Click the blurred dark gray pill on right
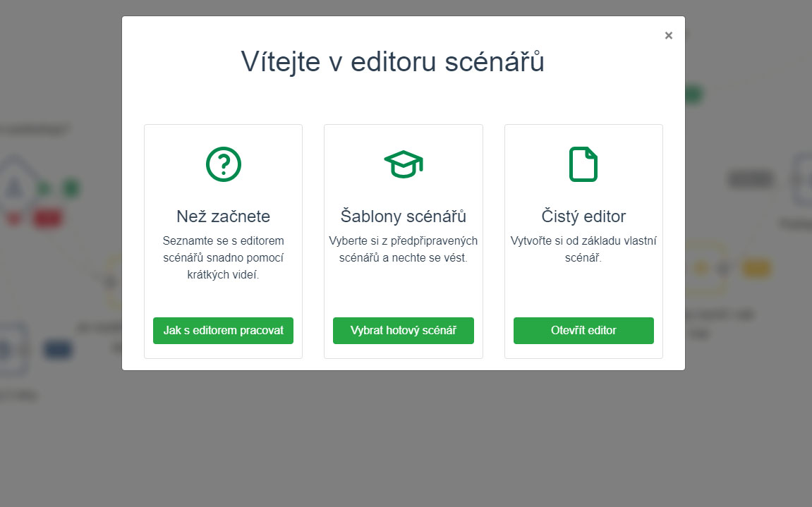The width and height of the screenshot is (812, 507). point(751,179)
